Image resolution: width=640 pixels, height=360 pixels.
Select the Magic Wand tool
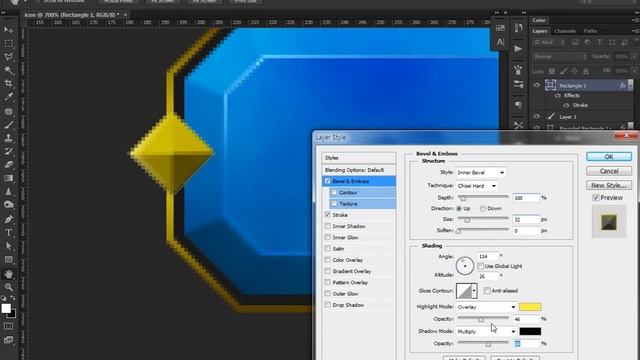[8, 70]
